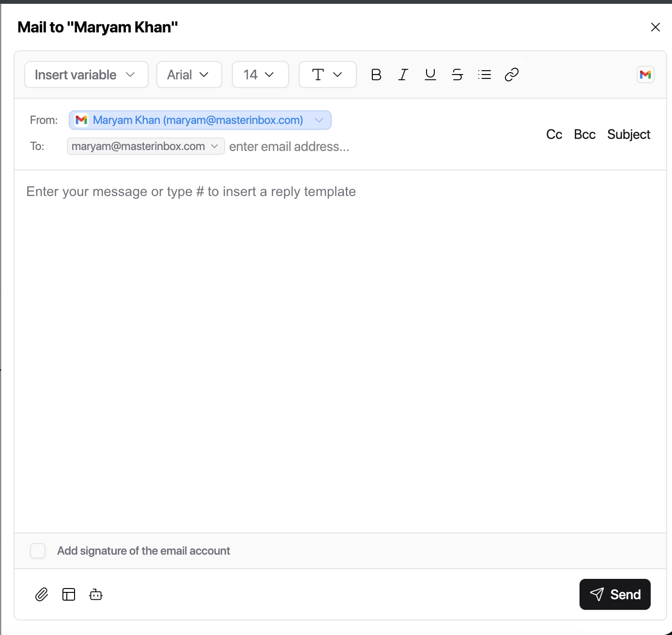Enable Add signature of the email account
The width and height of the screenshot is (672, 635).
(37, 550)
